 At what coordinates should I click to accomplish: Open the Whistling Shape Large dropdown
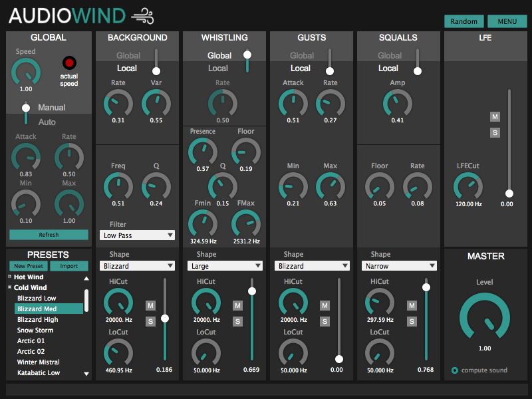click(x=225, y=265)
